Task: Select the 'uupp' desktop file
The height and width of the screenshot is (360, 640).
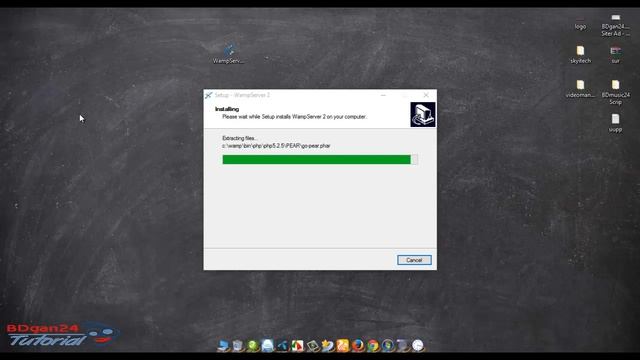Action: tap(616, 123)
